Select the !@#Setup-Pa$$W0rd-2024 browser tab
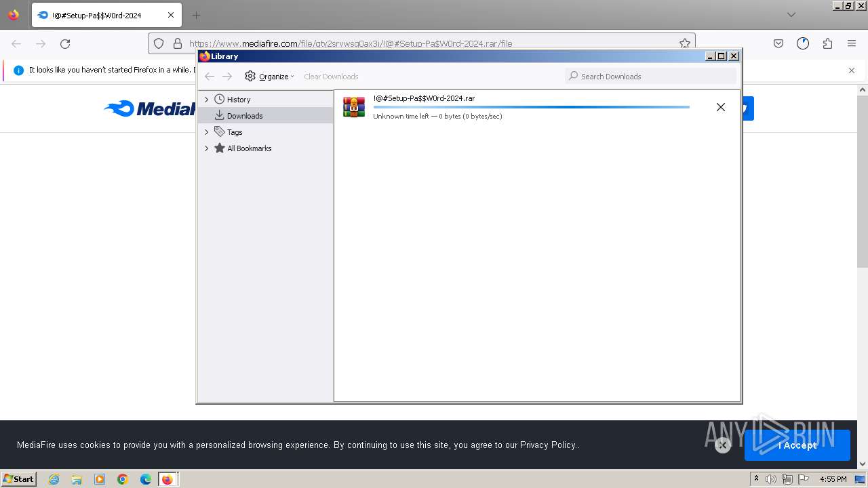Viewport: 868px width, 488px height. point(106,15)
